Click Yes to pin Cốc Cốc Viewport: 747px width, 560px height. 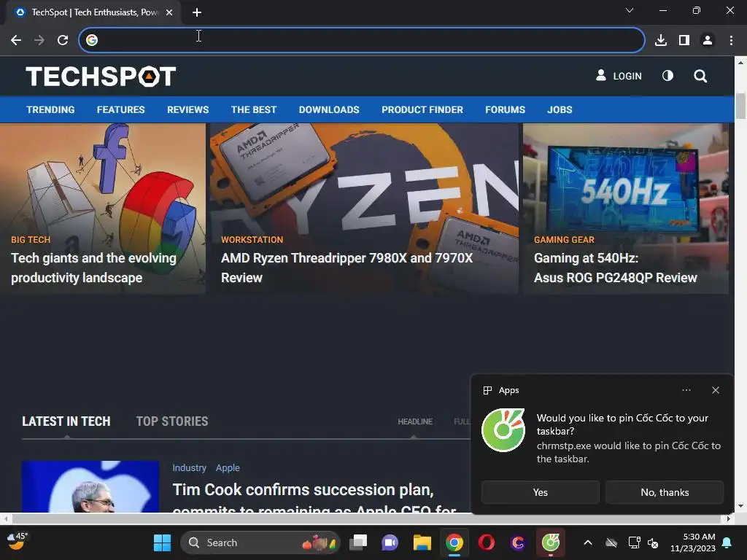pyautogui.click(x=540, y=492)
